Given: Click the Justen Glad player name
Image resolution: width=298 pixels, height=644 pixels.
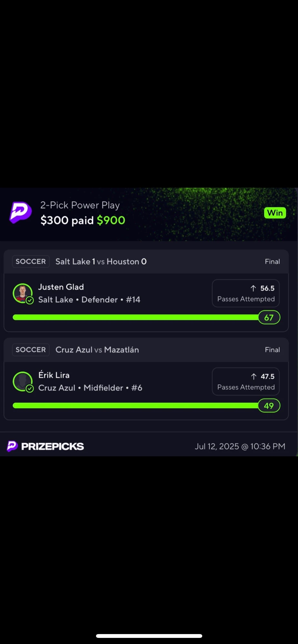Looking at the screenshot, I should click(x=61, y=287).
